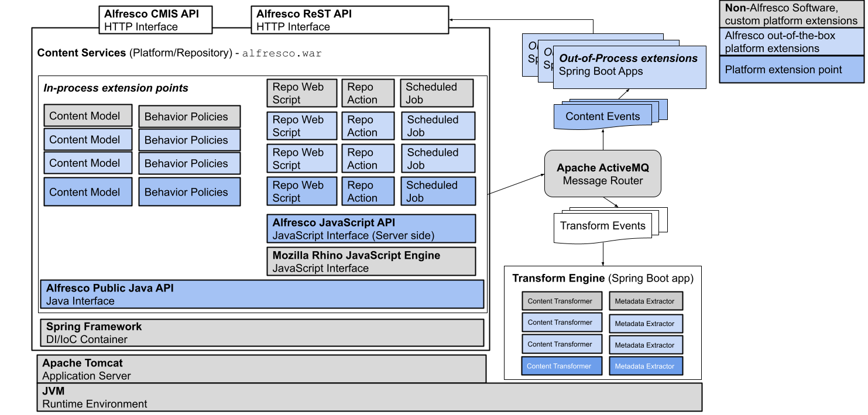Select the Content Events stack
The width and height of the screenshot is (868, 415).
[x=603, y=116]
